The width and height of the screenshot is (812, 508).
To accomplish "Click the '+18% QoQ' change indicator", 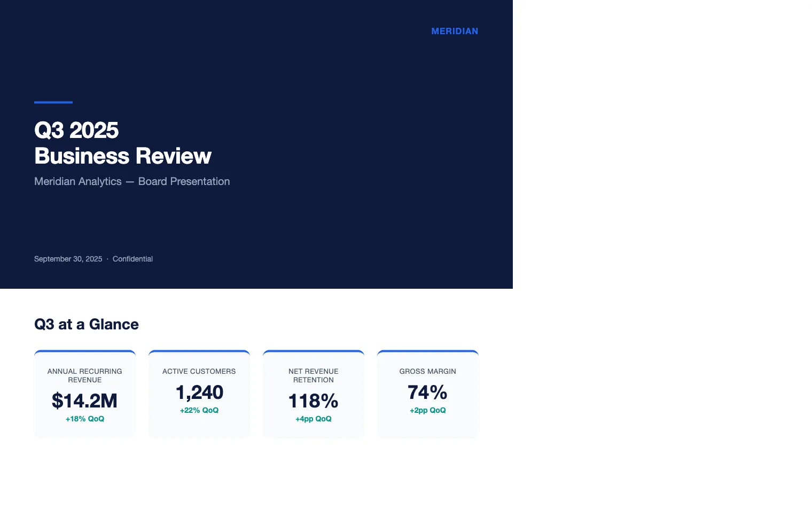I will pos(85,419).
